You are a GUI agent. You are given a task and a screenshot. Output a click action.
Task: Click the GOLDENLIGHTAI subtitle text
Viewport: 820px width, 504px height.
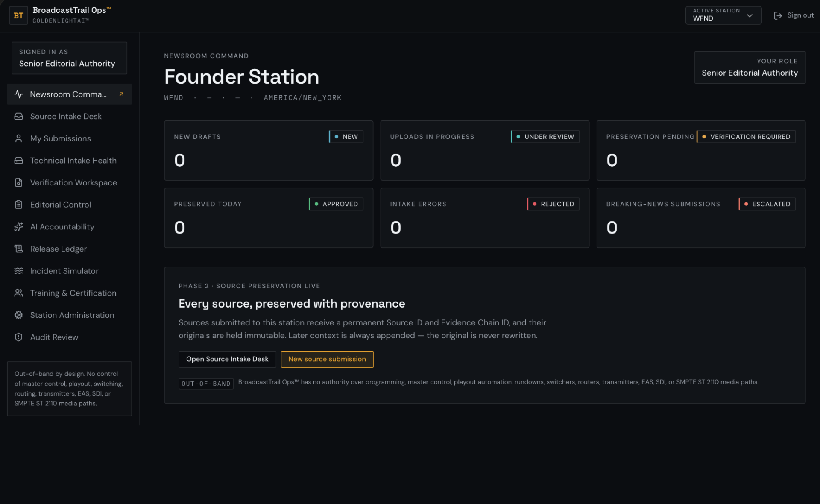pyautogui.click(x=61, y=21)
